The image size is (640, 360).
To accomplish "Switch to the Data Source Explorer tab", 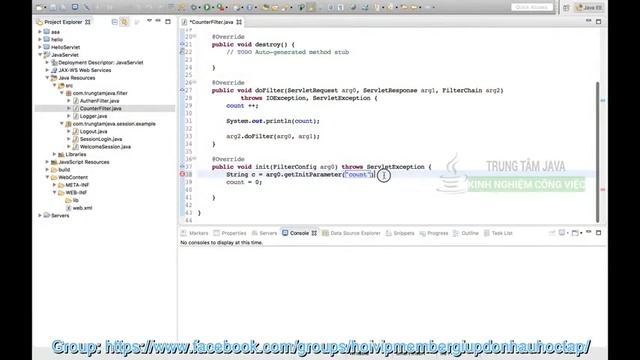I will pyautogui.click(x=351, y=233).
